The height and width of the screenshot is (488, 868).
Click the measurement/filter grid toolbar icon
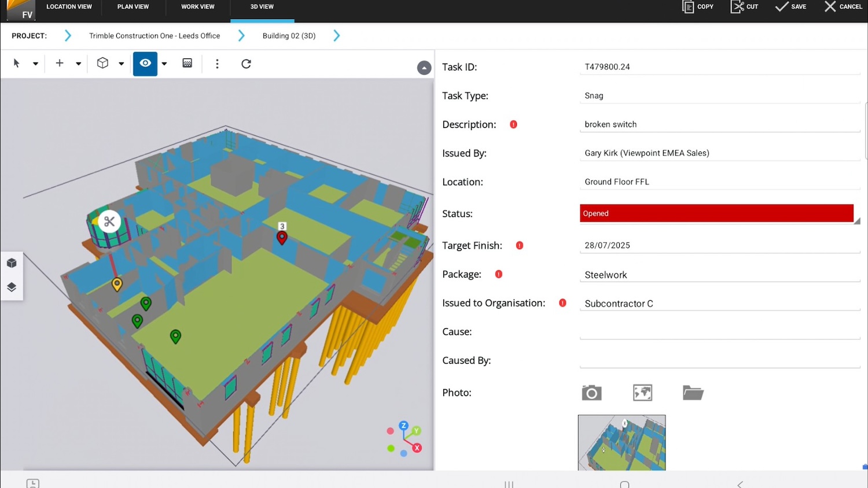[187, 64]
